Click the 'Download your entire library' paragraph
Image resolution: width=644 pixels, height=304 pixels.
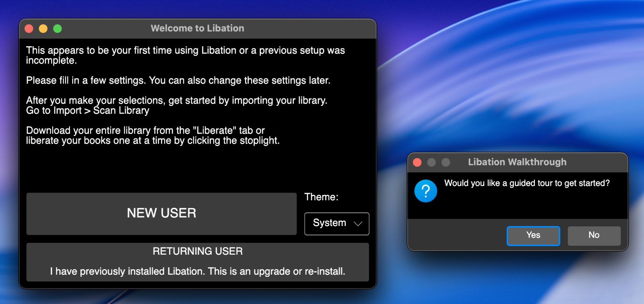pyautogui.click(x=152, y=135)
